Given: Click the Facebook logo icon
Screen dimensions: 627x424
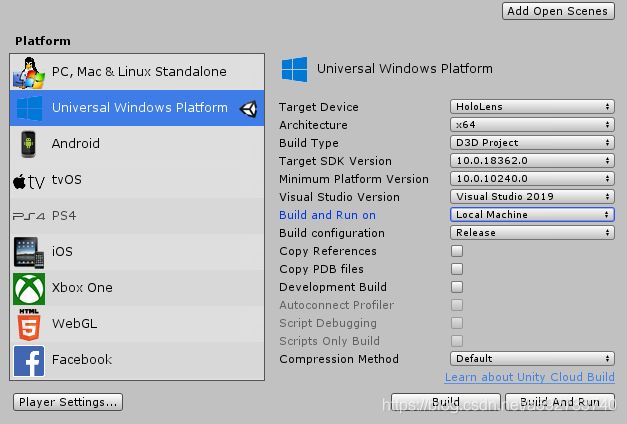Looking at the screenshot, I should 29,361.
